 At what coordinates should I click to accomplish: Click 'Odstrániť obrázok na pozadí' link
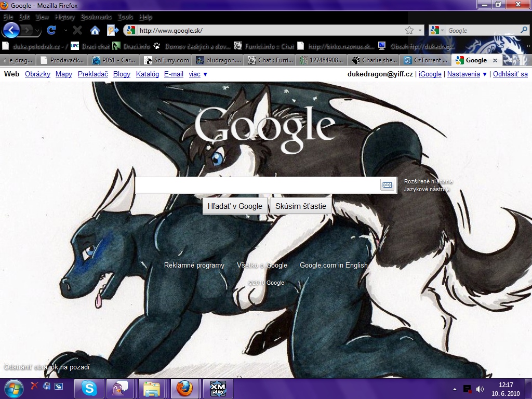click(47, 367)
